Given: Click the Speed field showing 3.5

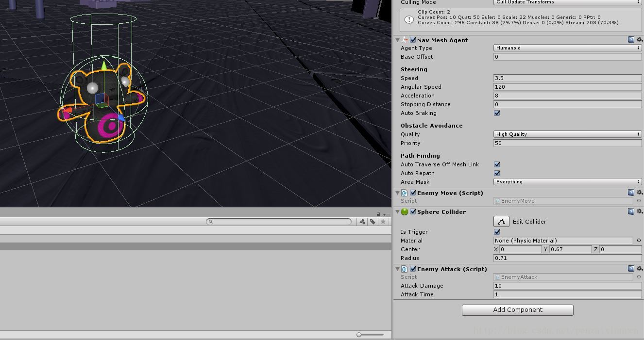Looking at the screenshot, I should click(x=568, y=78).
